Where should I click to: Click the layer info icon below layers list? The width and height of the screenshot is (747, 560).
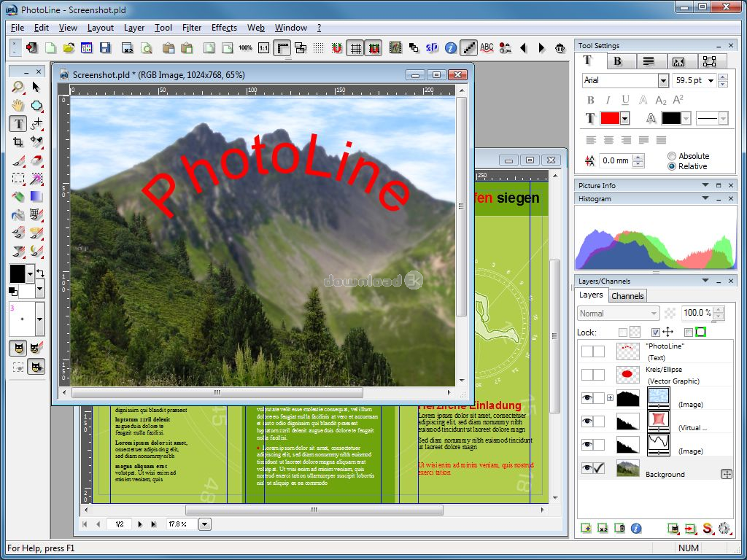pos(636,528)
